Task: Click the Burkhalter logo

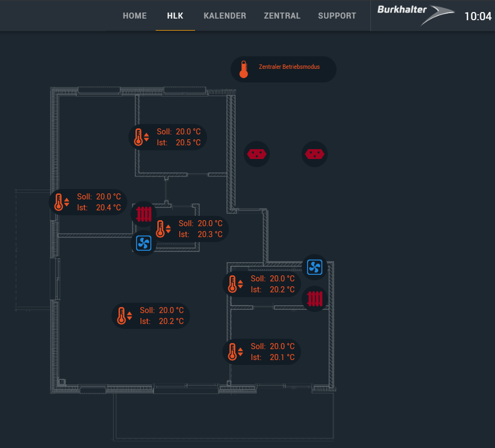Action: (415, 15)
